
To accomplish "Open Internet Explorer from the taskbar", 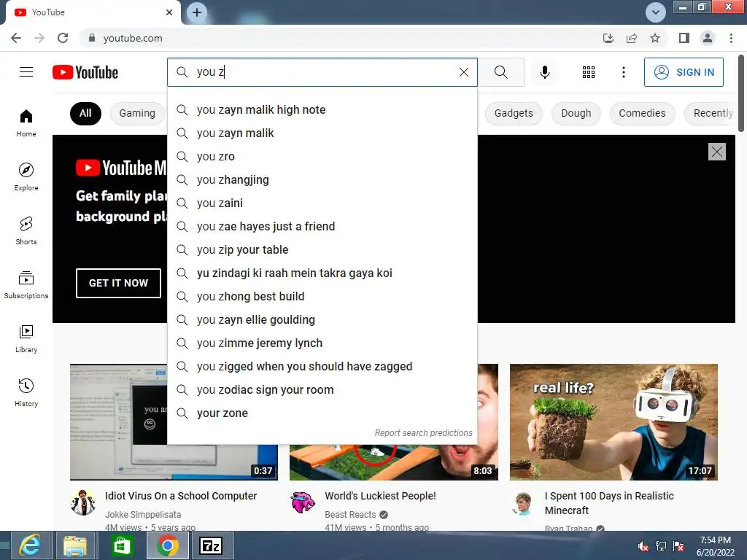I will pos(29,545).
